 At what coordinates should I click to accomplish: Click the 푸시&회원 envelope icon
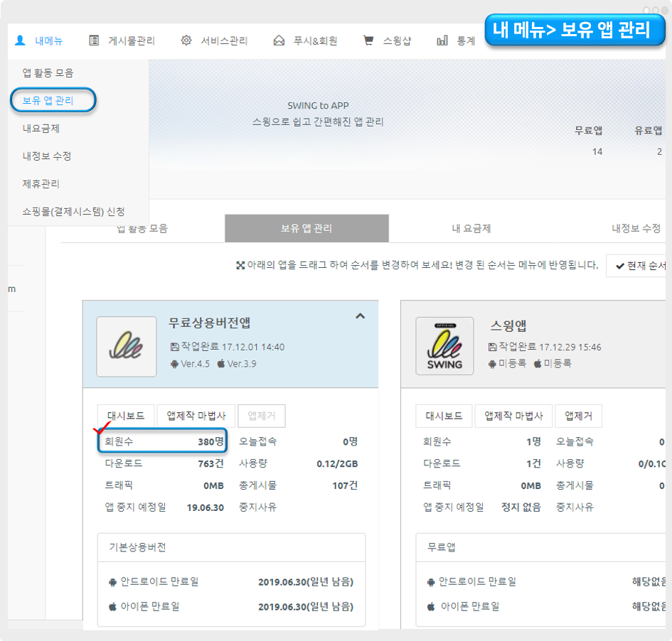pyautogui.click(x=279, y=41)
